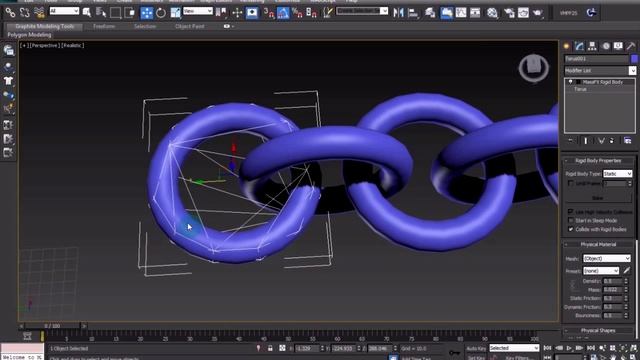Open the Named Selection Sets dropdown
This screenshot has height=360, width=640.
coord(362,11)
